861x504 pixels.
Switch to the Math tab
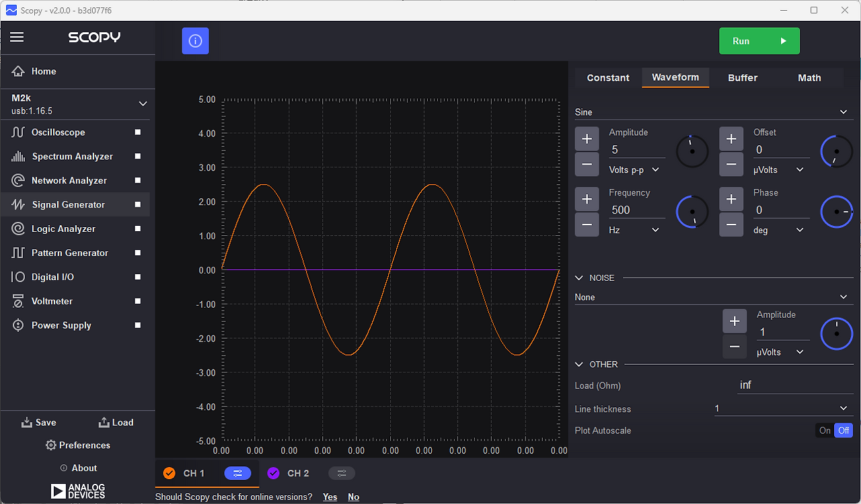tap(809, 78)
